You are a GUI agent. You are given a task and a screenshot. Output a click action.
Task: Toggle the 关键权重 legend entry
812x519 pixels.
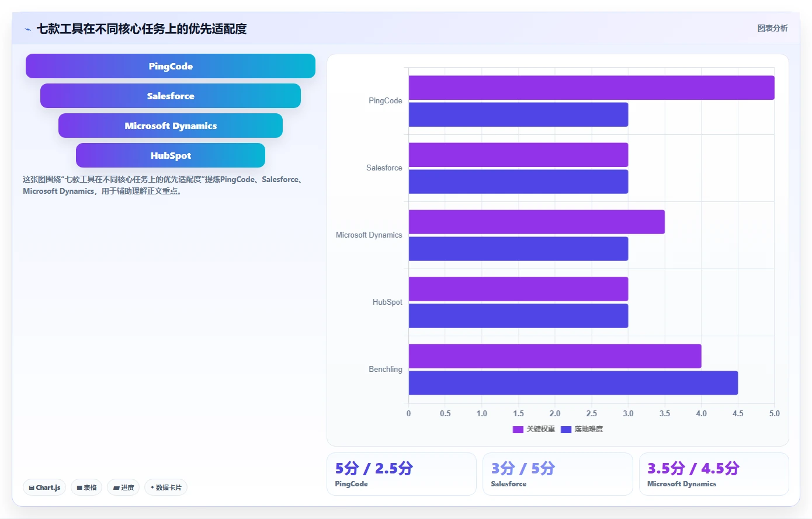[x=533, y=429]
